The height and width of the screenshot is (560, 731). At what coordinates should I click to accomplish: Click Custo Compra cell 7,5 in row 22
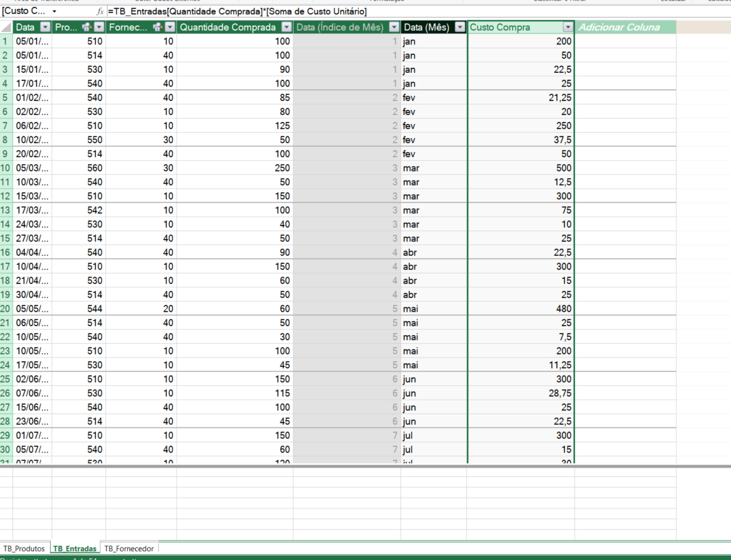(520, 337)
